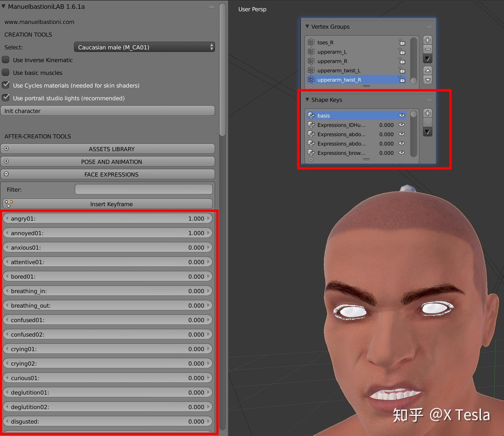Viewport: 504px width, 436px height.
Task: Add a new shape key with the plus icon
Action: tap(427, 113)
